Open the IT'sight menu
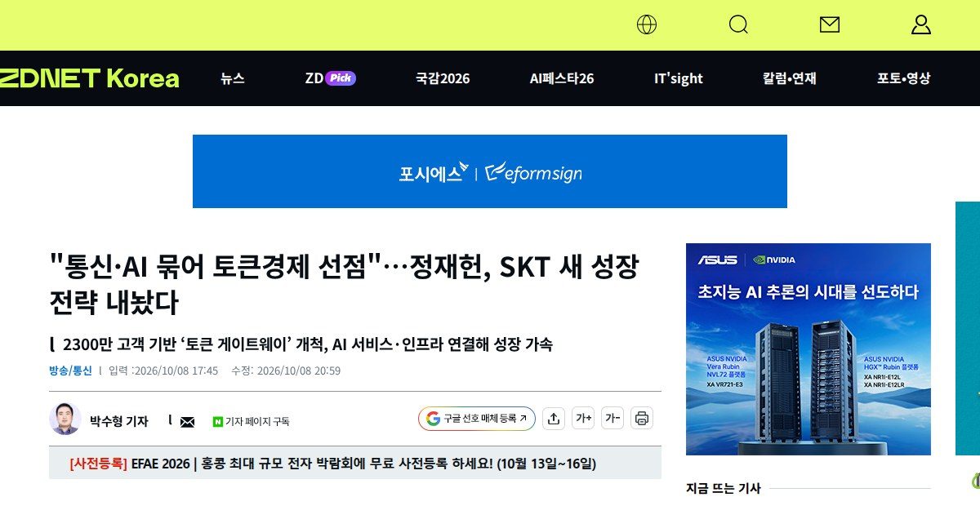980x506 pixels. click(679, 78)
